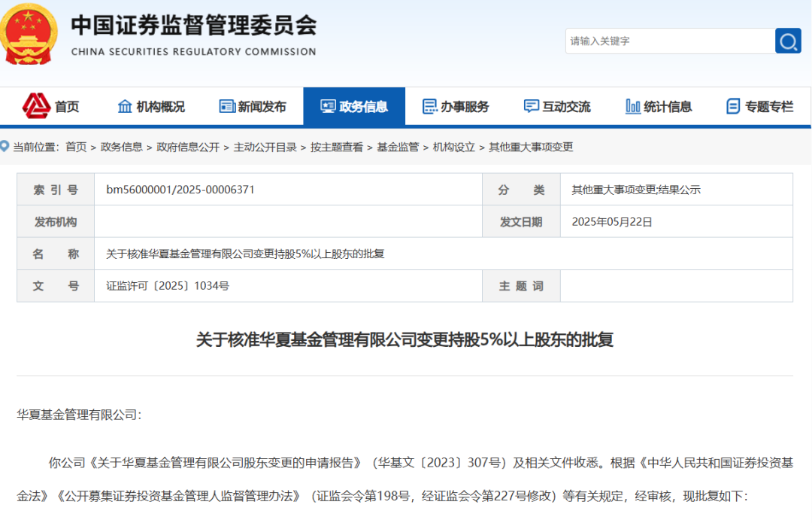Go to 首页 in the breadcrumb
Screen dimensions: 812x523
click(x=76, y=147)
